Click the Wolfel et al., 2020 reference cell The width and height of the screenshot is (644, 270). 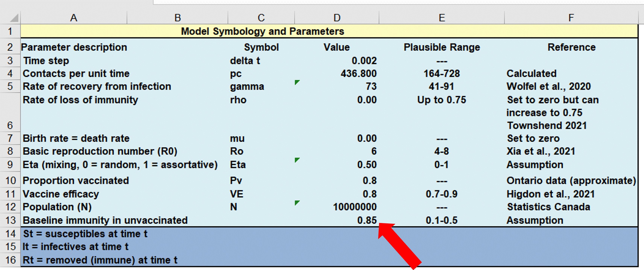coord(548,86)
